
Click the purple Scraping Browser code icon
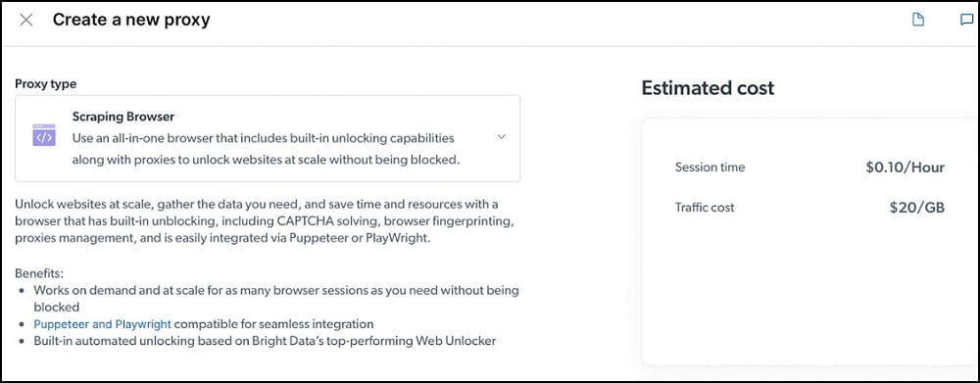[x=44, y=135]
